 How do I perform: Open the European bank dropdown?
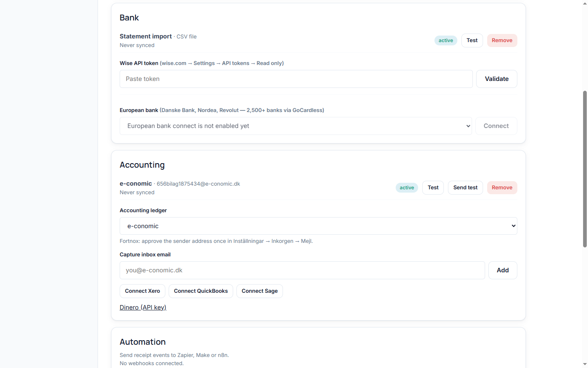click(296, 126)
